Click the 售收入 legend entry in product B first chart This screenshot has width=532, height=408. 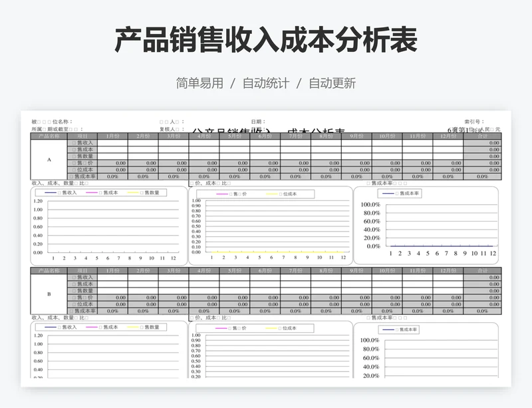(61, 327)
